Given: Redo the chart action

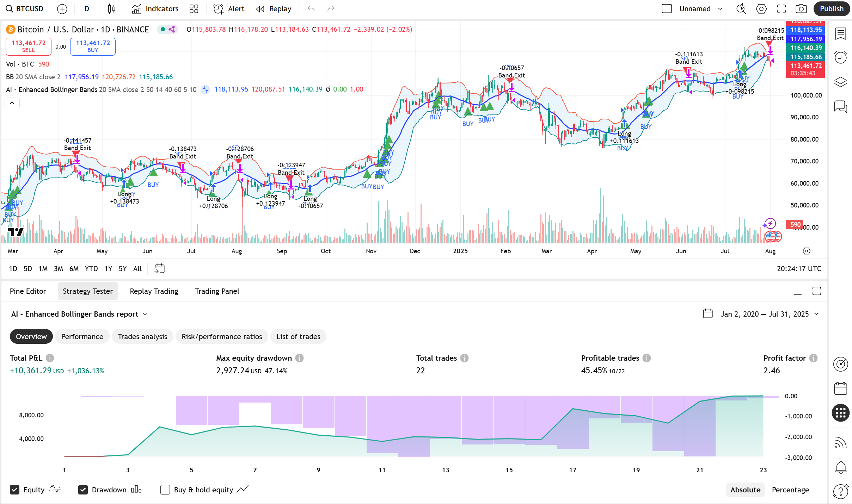Looking at the screenshot, I should 331,9.
